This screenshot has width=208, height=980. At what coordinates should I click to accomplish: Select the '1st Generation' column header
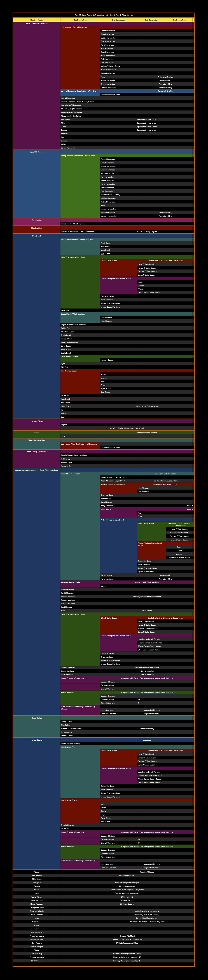[x=80, y=20]
